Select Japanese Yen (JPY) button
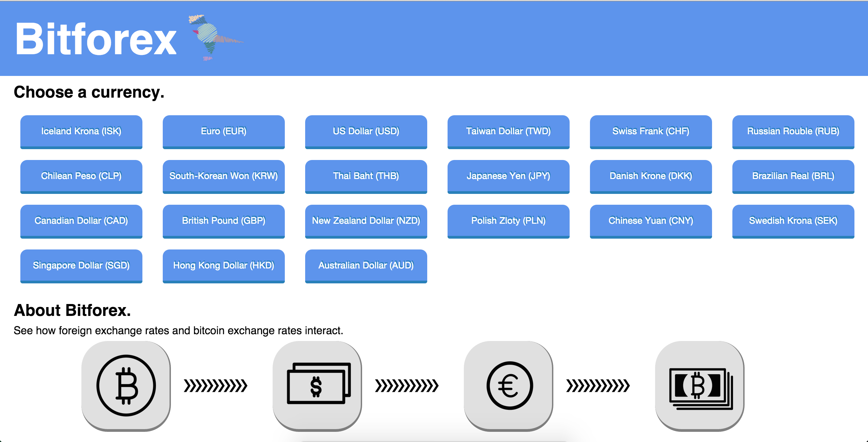868x442 pixels. [509, 176]
